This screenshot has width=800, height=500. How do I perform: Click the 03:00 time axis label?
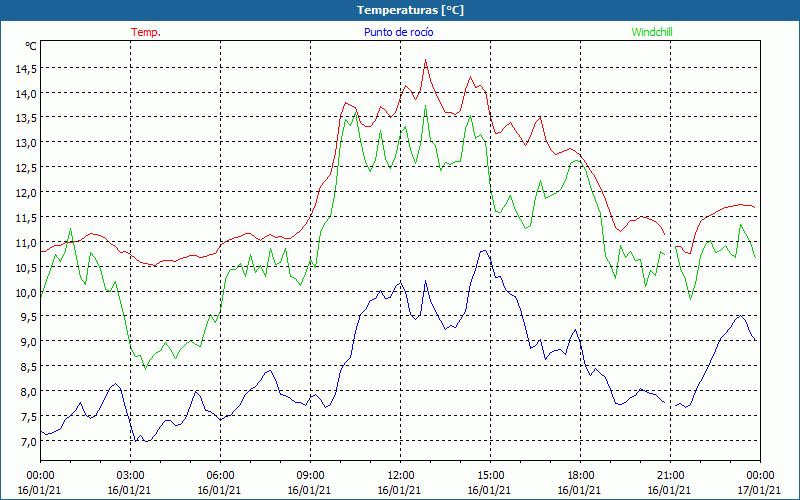tap(130, 476)
